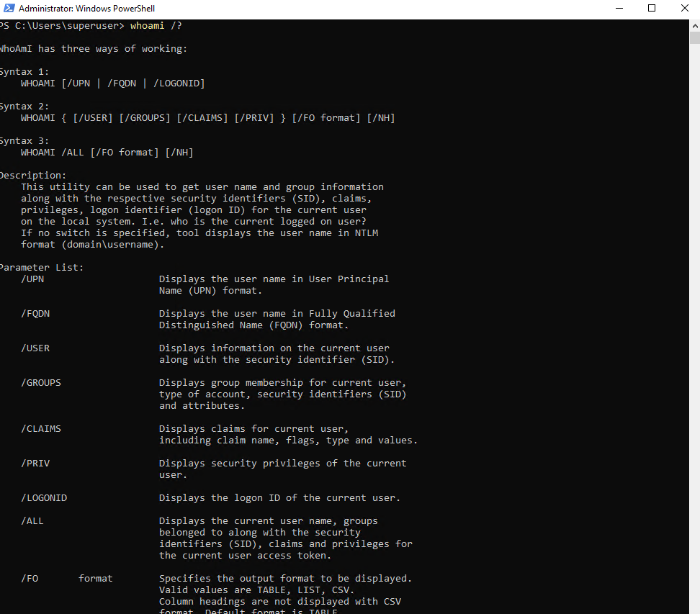Screen dimensions: 700x614
Task: Click 'Displays group membership for current user,'
Action: click(x=282, y=383)
